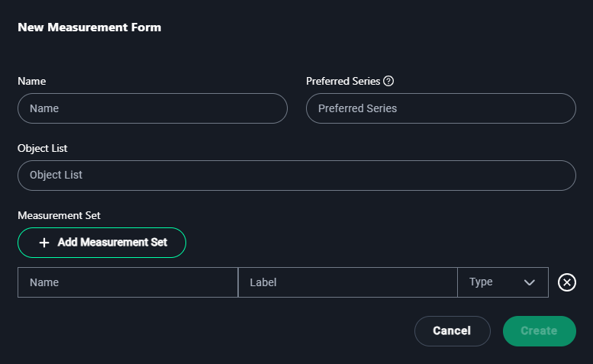This screenshot has width=593, height=364.
Task: Add a new measurement set
Action: [x=102, y=243]
